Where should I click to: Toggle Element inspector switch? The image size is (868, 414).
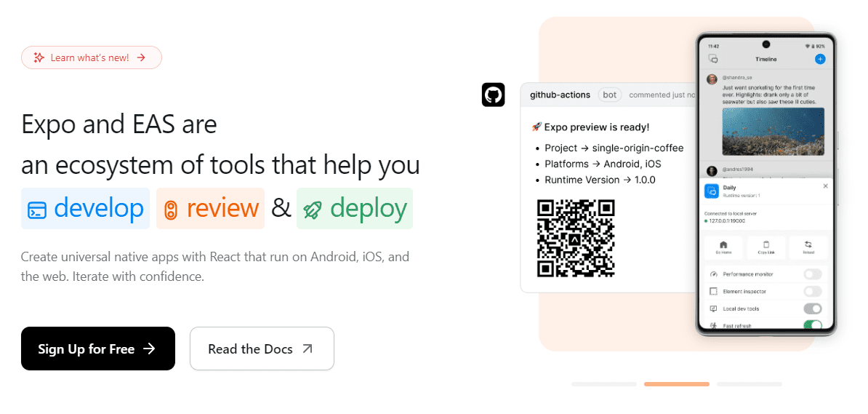click(x=813, y=292)
